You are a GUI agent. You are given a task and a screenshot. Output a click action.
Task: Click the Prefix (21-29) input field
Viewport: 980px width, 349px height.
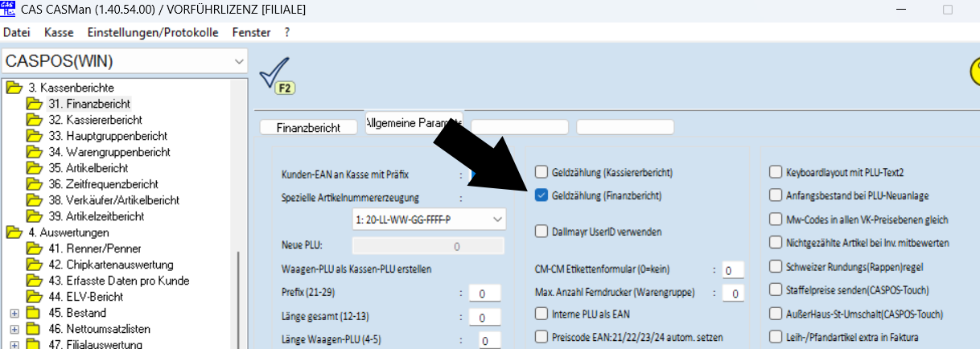(484, 294)
